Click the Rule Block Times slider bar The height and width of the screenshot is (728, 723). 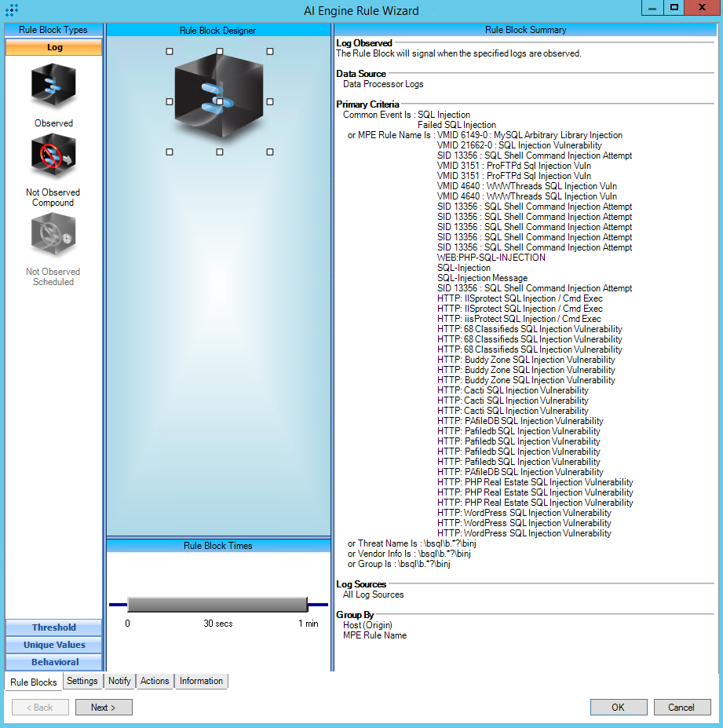click(217, 604)
